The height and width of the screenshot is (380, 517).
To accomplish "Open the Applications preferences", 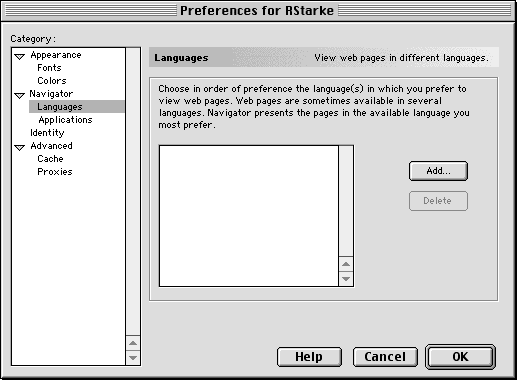I will pos(65,120).
